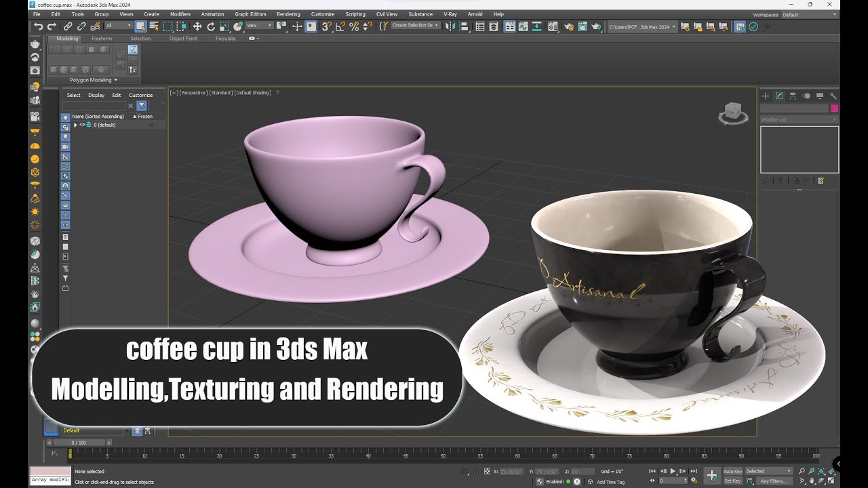Open Workspaces Default dropdown
This screenshot has width=868, height=488.
pos(810,14)
